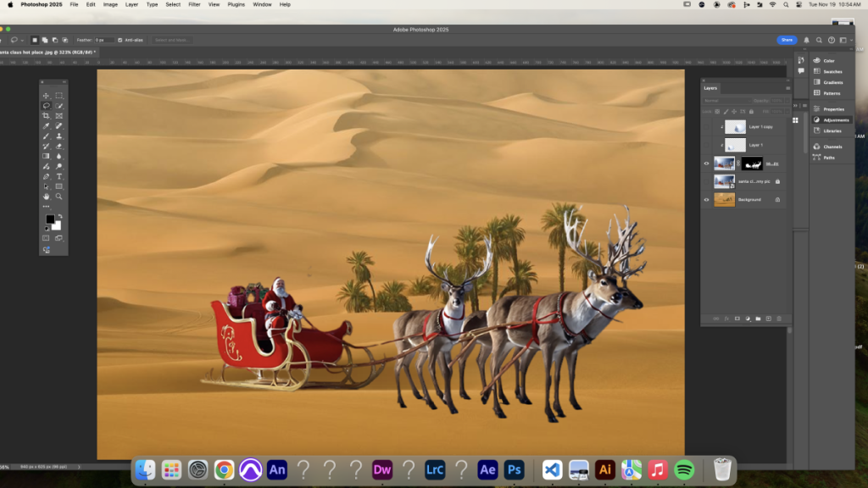Collapse the toolbox double-arrow
This screenshot has width=868, height=488.
64,82
